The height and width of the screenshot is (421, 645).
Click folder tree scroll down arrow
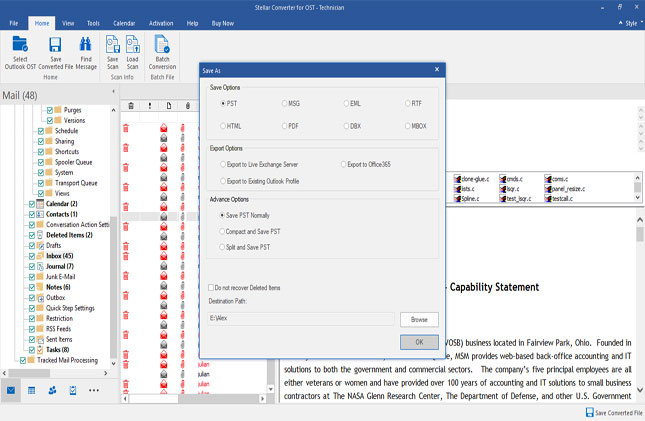tap(114, 364)
